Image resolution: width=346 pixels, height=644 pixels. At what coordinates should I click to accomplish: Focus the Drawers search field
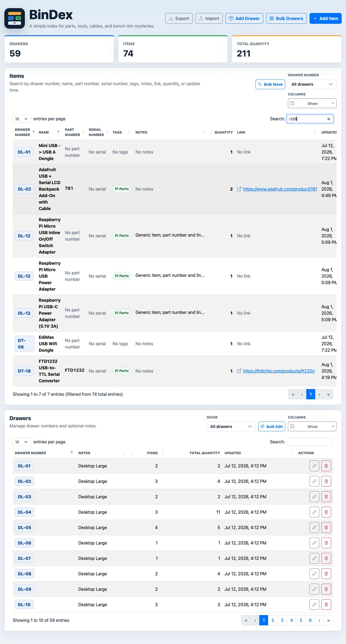pos(310,442)
